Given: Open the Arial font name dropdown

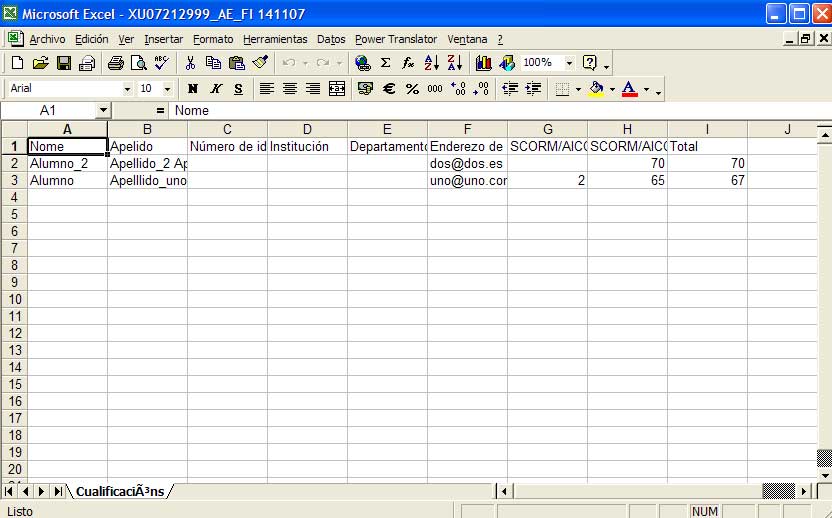Looking at the screenshot, I should click(127, 89).
